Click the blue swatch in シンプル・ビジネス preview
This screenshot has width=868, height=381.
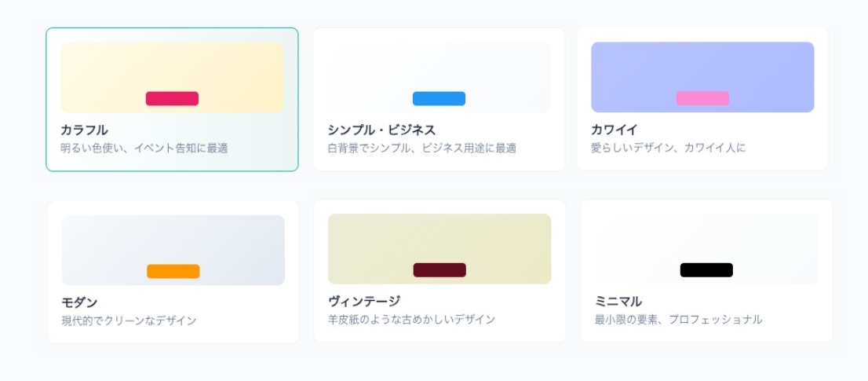pyautogui.click(x=439, y=98)
